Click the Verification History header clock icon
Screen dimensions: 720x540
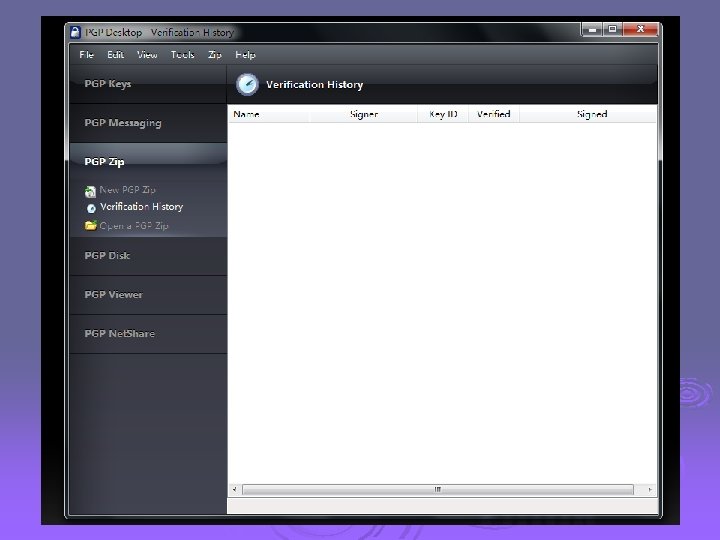pyautogui.click(x=247, y=84)
